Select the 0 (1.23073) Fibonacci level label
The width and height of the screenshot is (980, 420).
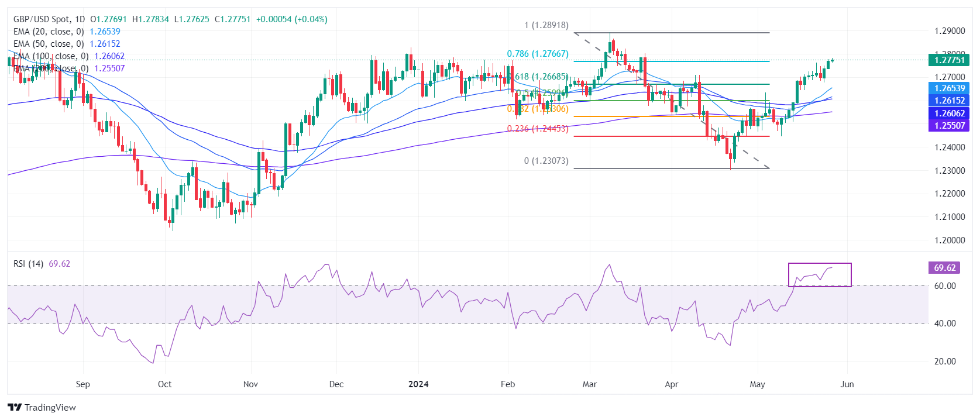click(x=546, y=161)
